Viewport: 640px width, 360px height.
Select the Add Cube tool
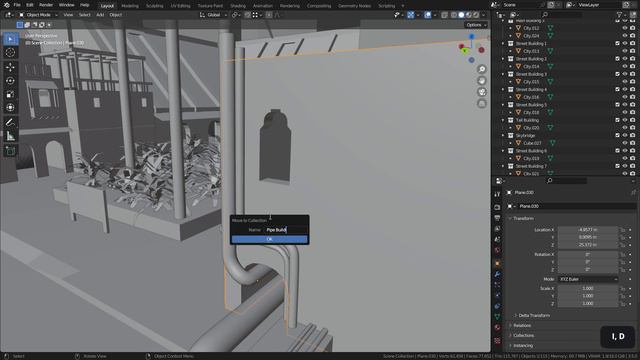click(11, 151)
